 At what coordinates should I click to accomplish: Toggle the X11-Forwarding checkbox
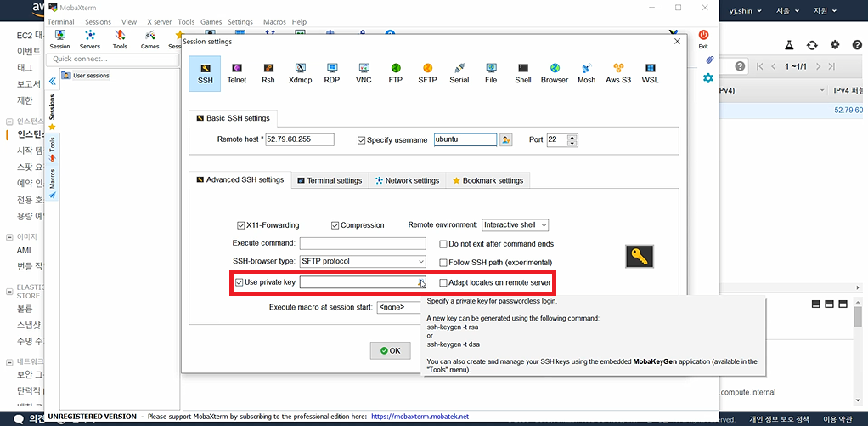point(241,225)
